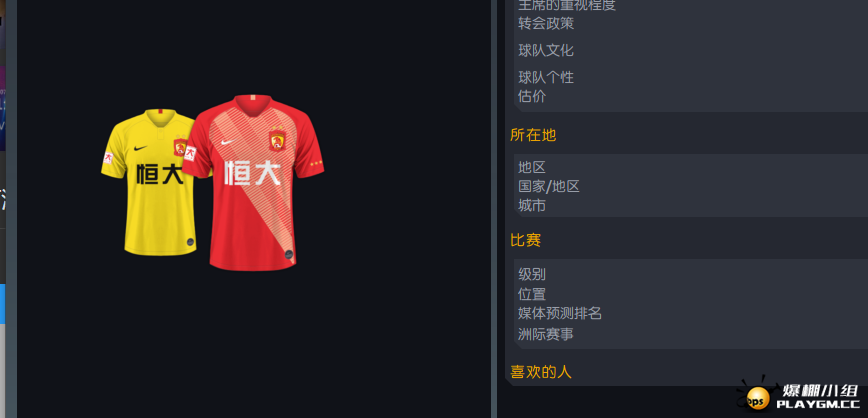
Task: Open the 喜欢的人 section header
Action: click(x=541, y=372)
